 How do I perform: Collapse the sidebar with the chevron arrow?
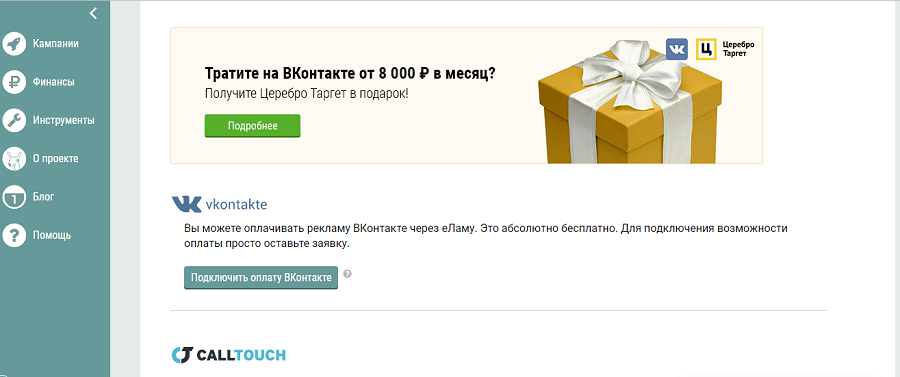pyautogui.click(x=94, y=13)
